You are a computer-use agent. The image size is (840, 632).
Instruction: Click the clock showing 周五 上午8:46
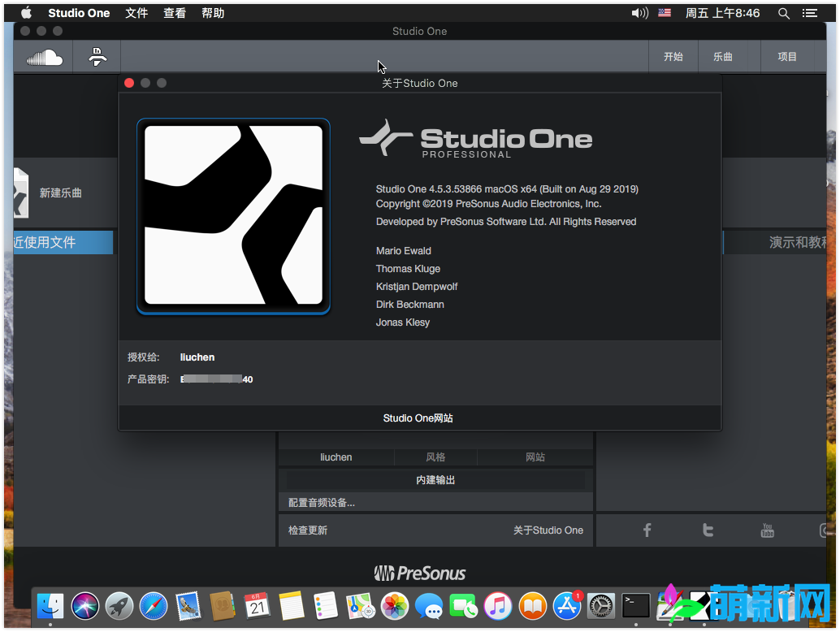[723, 13]
